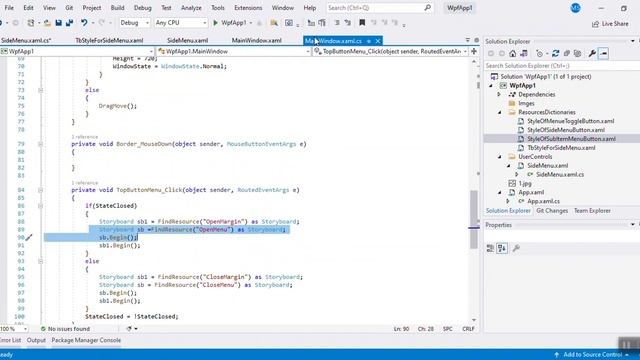Click the Find in Files icon
The width and height of the screenshot is (640, 360).
click(274, 23)
